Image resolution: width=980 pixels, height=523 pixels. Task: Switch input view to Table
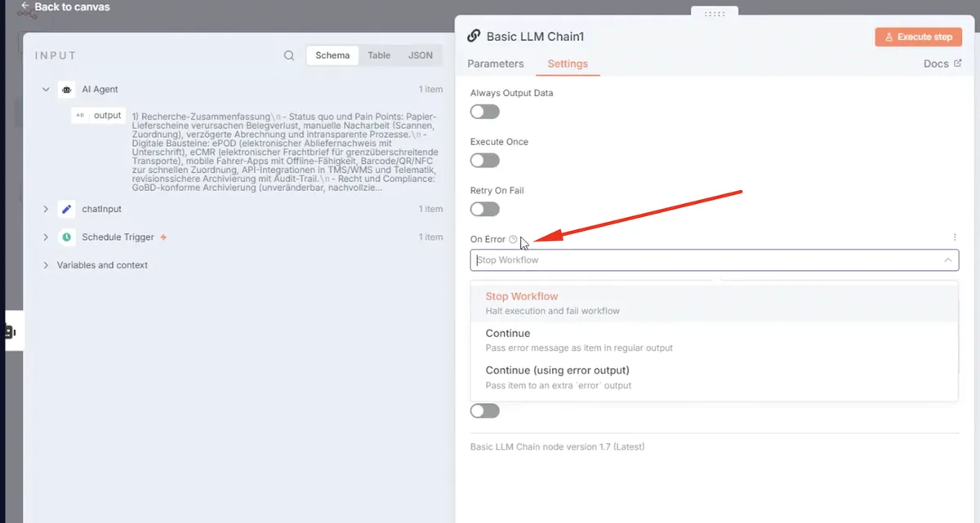pyautogui.click(x=379, y=55)
